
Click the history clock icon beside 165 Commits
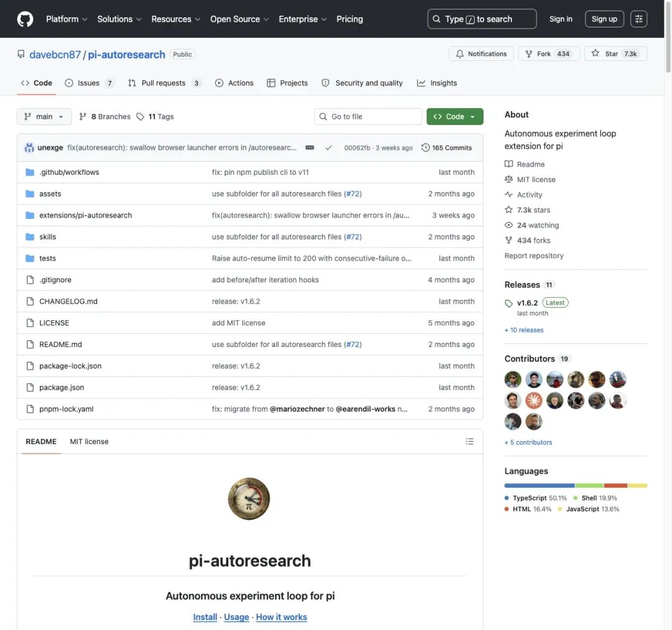[426, 148]
